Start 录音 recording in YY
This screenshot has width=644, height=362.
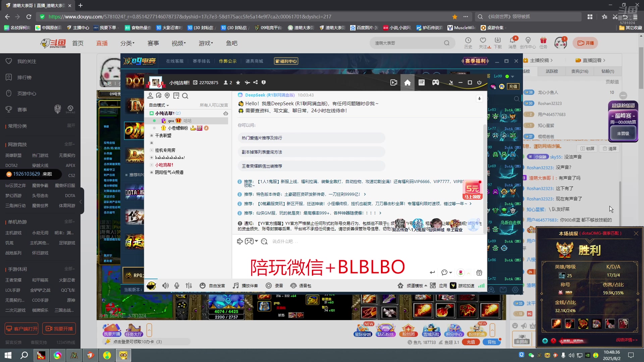pyautogui.click(x=274, y=286)
